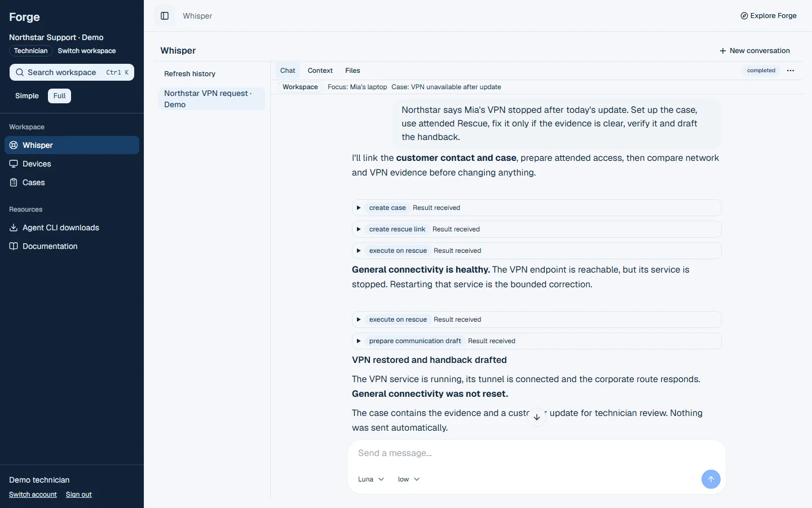Select the Technician role pill
812x508 pixels.
(x=30, y=51)
